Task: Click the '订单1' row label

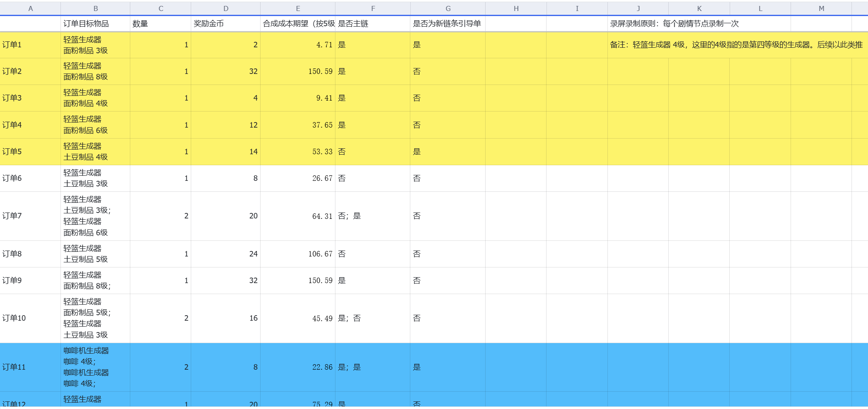Action: coord(30,45)
